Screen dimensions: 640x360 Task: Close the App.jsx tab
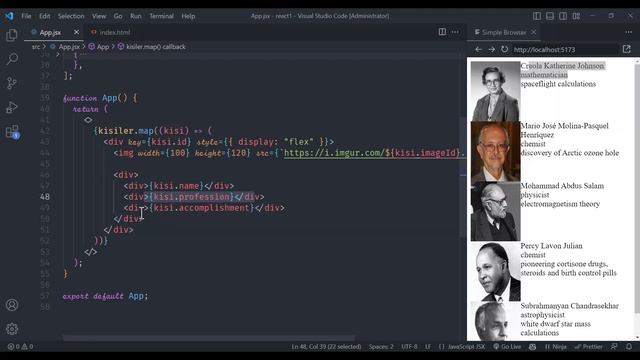pos(76,32)
